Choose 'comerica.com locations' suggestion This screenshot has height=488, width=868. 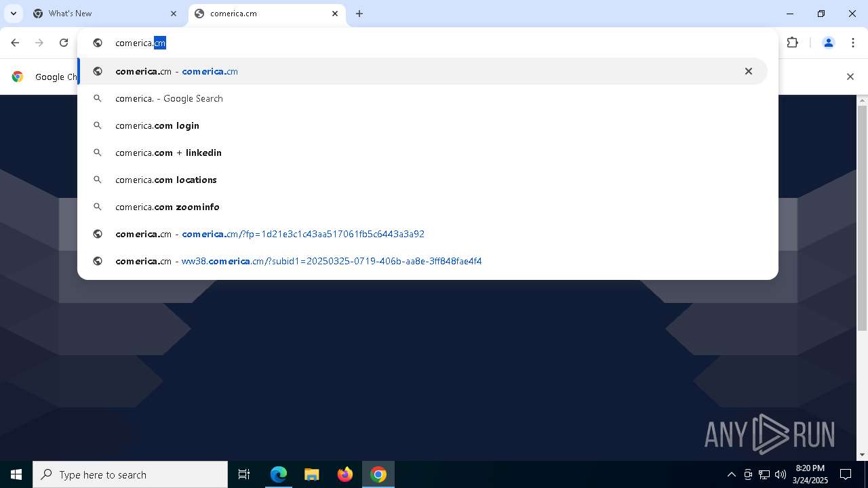click(422, 180)
